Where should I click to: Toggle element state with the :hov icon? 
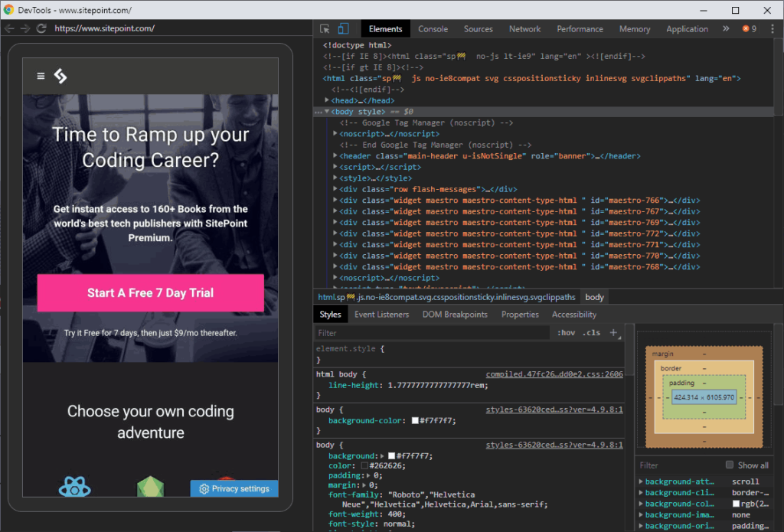click(x=567, y=332)
